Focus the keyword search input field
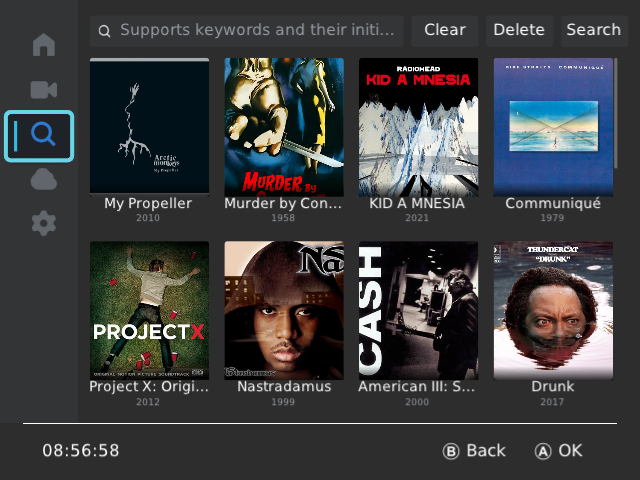The height and width of the screenshot is (480, 640). 247,31
